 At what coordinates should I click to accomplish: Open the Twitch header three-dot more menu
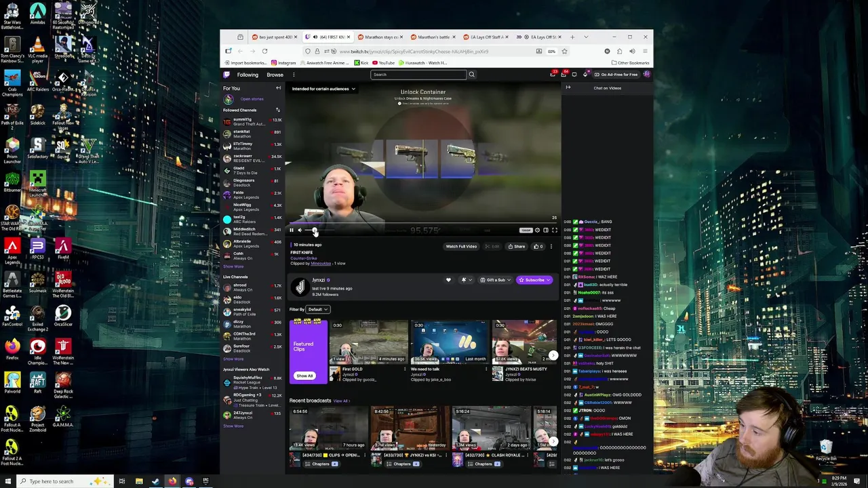[x=294, y=75]
